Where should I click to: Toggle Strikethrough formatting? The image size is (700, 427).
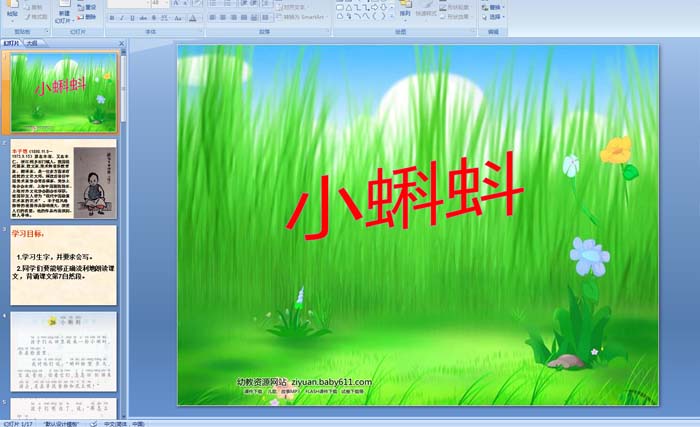pyautogui.click(x=143, y=18)
